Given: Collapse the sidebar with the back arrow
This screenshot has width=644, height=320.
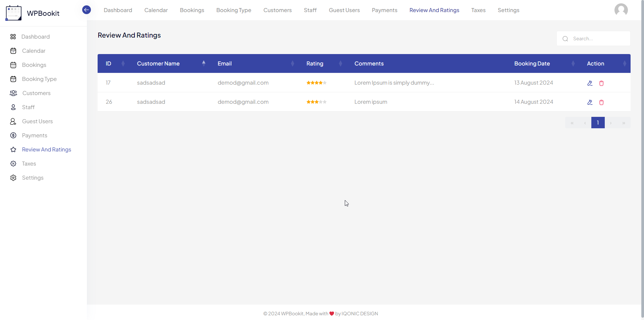Looking at the screenshot, I should click(86, 10).
